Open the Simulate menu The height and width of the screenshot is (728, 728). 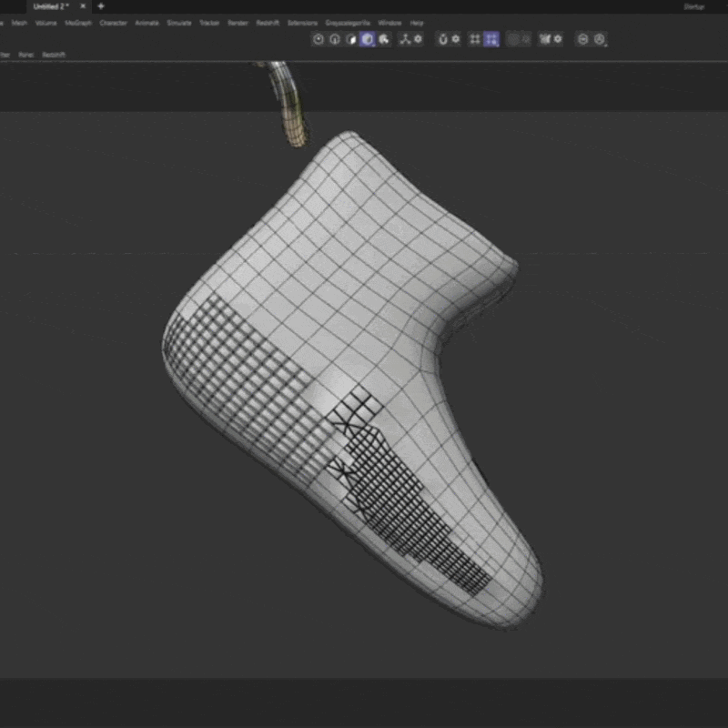coord(179,23)
